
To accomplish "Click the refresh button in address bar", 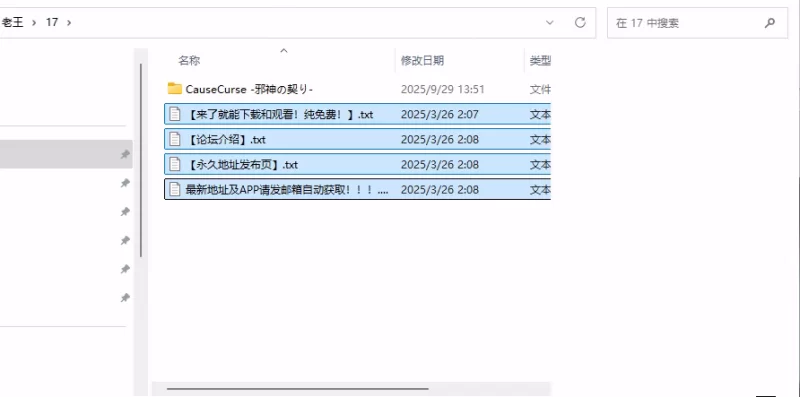I will pyautogui.click(x=580, y=22).
